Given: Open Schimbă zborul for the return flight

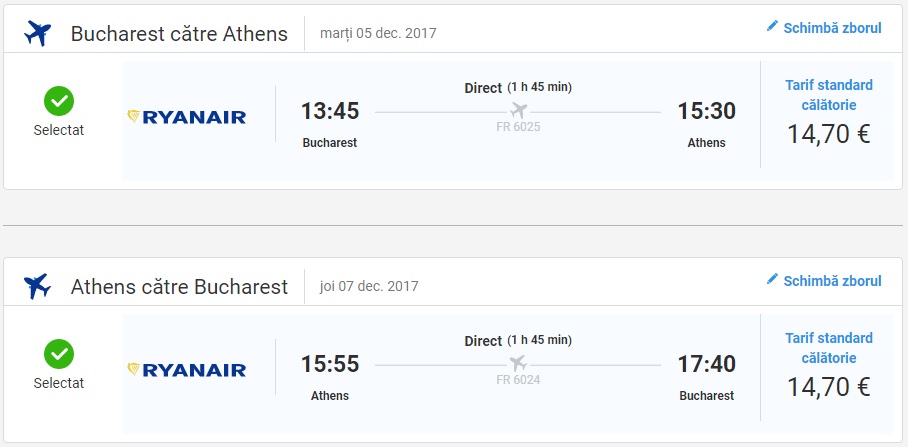Looking at the screenshot, I should pos(832,281).
